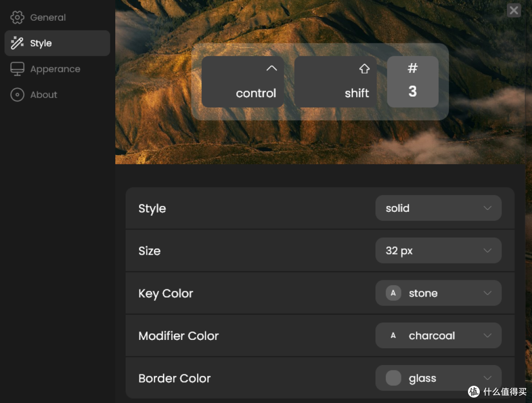
Task: Click the glass border color swatch
Action: tap(393, 378)
